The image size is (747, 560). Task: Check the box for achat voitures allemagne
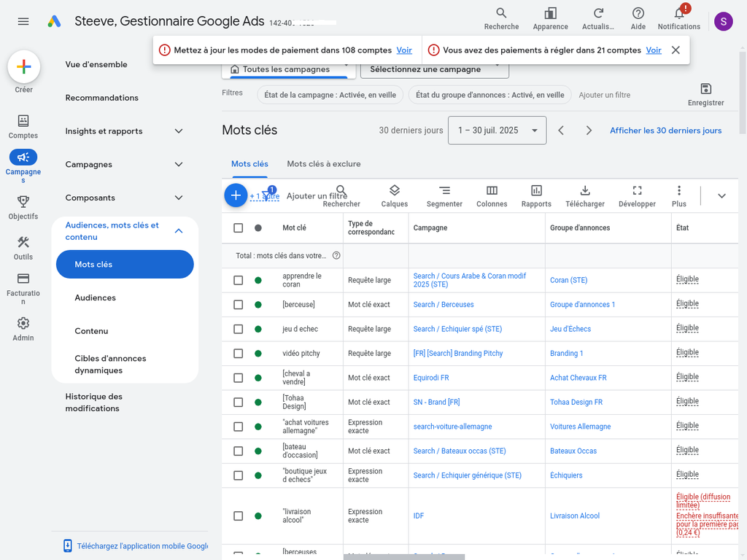pos(239,427)
